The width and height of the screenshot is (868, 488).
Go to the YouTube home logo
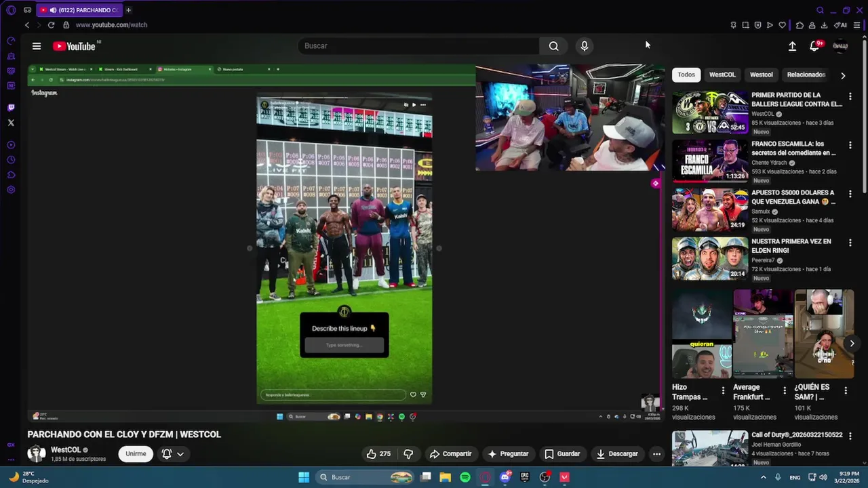(x=74, y=46)
